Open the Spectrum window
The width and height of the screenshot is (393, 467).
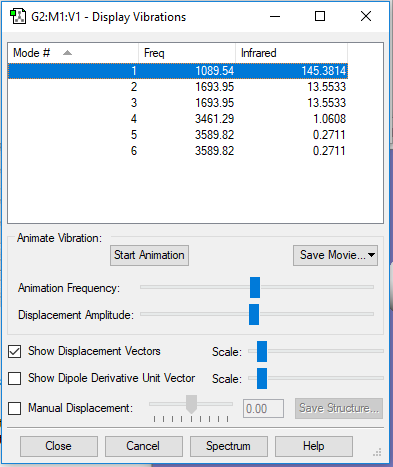(229, 446)
